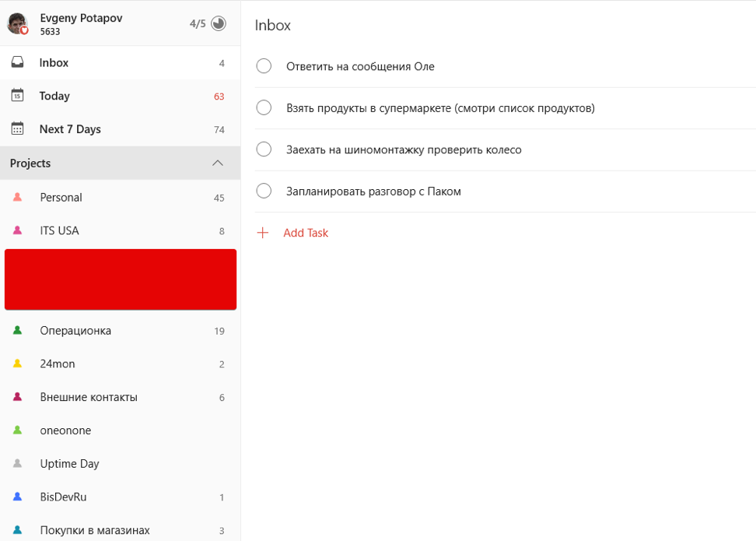Click the 4/5 daily goal counter
756x541 pixels.
(x=198, y=23)
